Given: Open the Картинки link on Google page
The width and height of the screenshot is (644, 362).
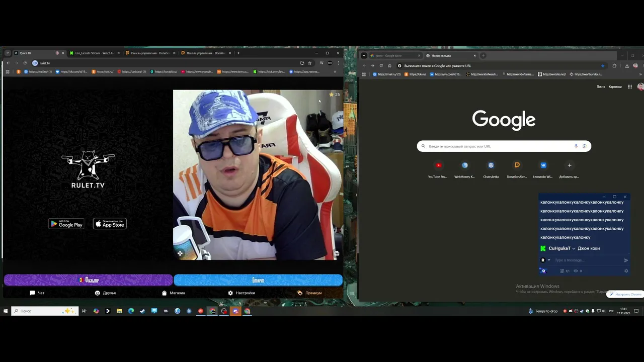Looking at the screenshot, I should [615, 87].
